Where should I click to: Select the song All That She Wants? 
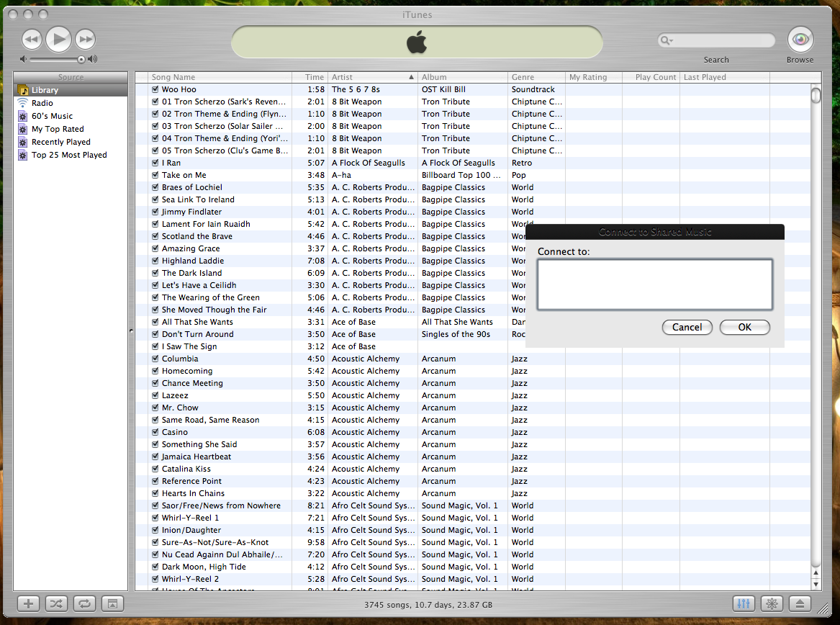click(197, 322)
